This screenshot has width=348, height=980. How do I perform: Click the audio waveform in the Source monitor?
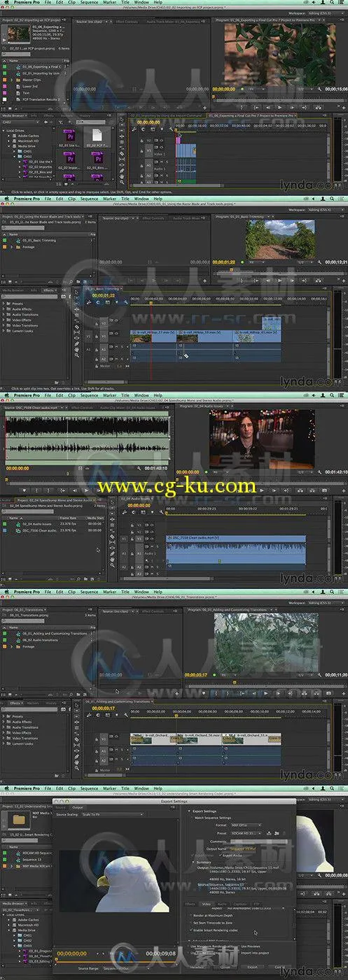[88, 436]
